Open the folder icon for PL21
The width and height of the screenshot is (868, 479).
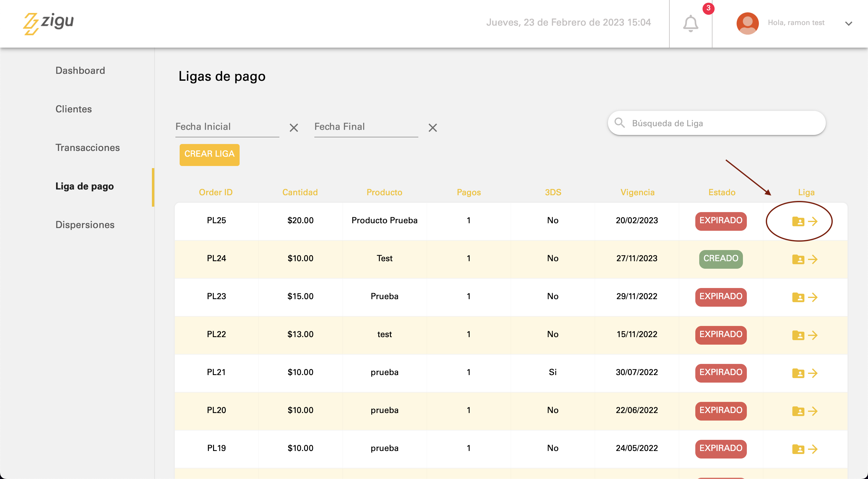click(x=798, y=373)
